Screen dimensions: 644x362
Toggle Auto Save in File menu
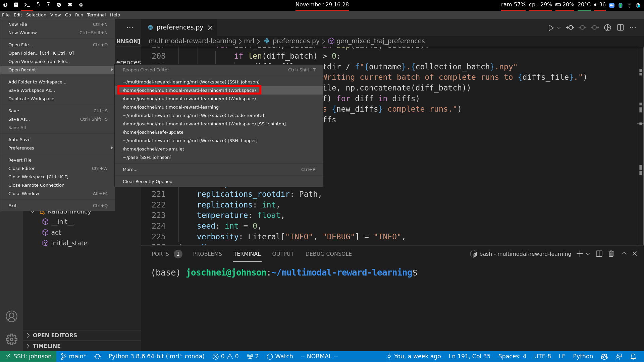click(19, 139)
